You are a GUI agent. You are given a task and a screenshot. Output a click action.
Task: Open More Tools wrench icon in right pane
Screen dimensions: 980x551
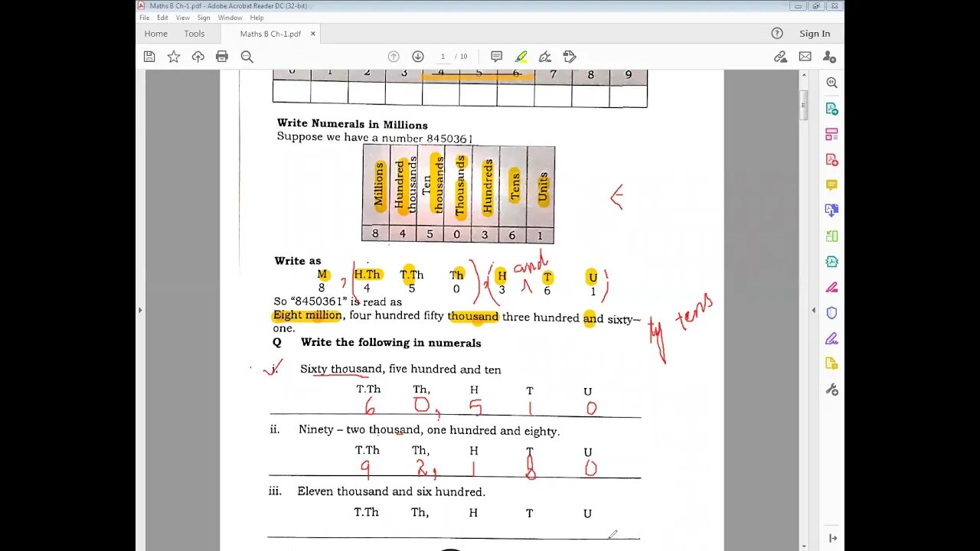[832, 390]
